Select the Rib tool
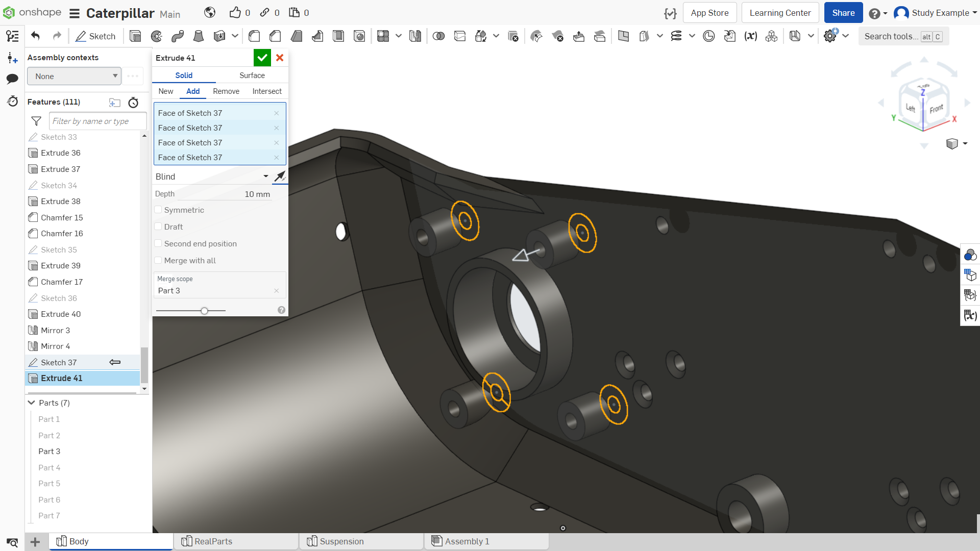 pos(317,36)
